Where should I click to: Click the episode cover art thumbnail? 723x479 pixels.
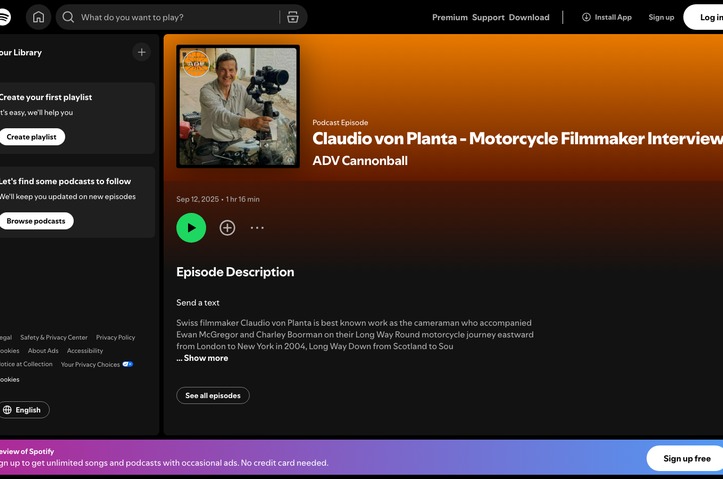pyautogui.click(x=238, y=106)
